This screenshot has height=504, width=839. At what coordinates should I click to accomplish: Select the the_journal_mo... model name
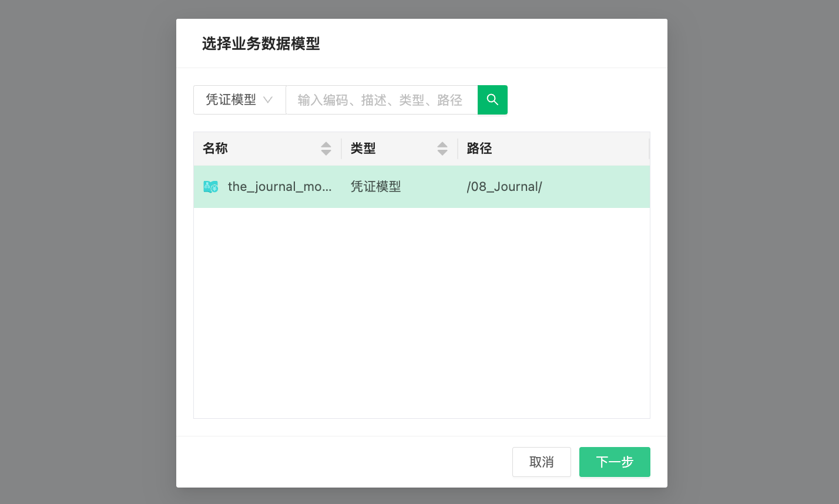[x=280, y=187]
